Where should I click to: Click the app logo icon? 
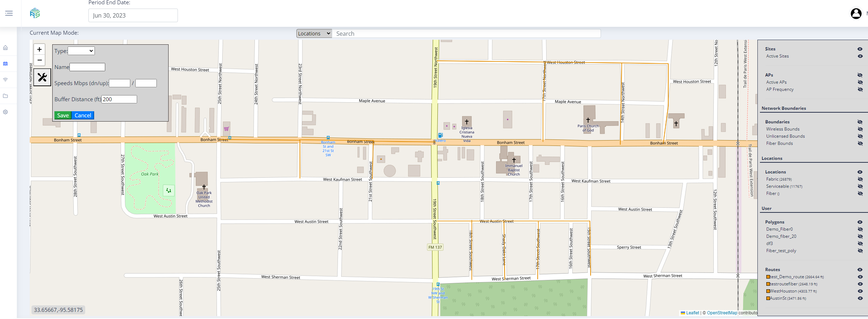coord(35,13)
